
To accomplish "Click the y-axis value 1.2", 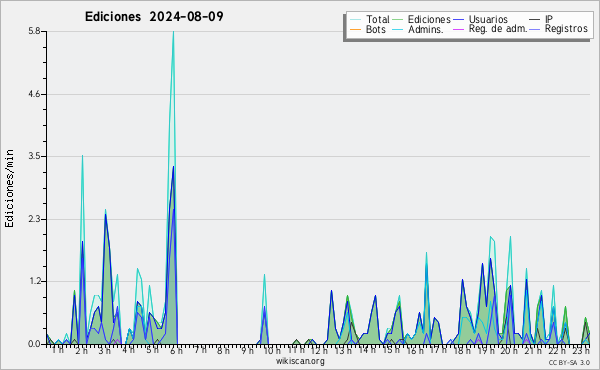I will point(34,282).
